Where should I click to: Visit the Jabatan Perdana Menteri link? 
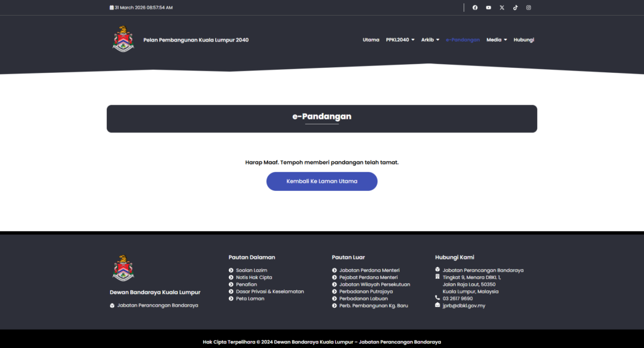coord(369,270)
